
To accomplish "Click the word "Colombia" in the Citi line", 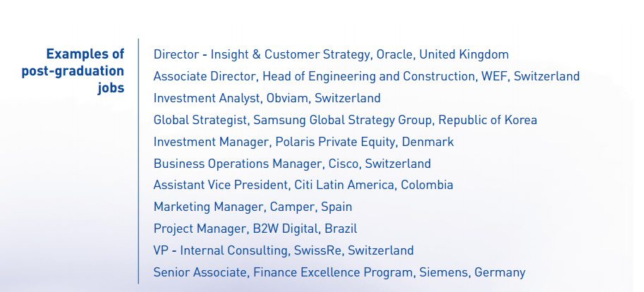I will coord(427,185).
